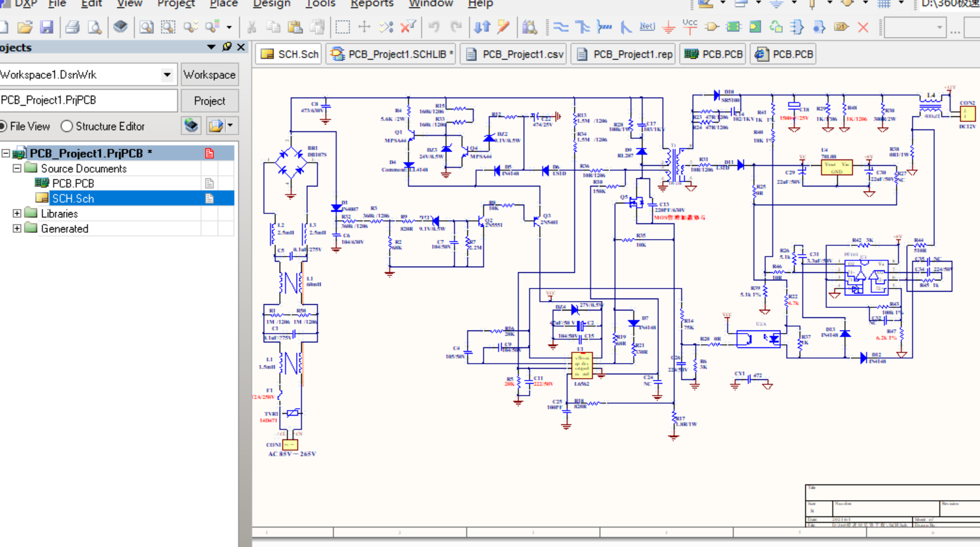
Task: Place a port D1 icon
Action: pos(841,27)
